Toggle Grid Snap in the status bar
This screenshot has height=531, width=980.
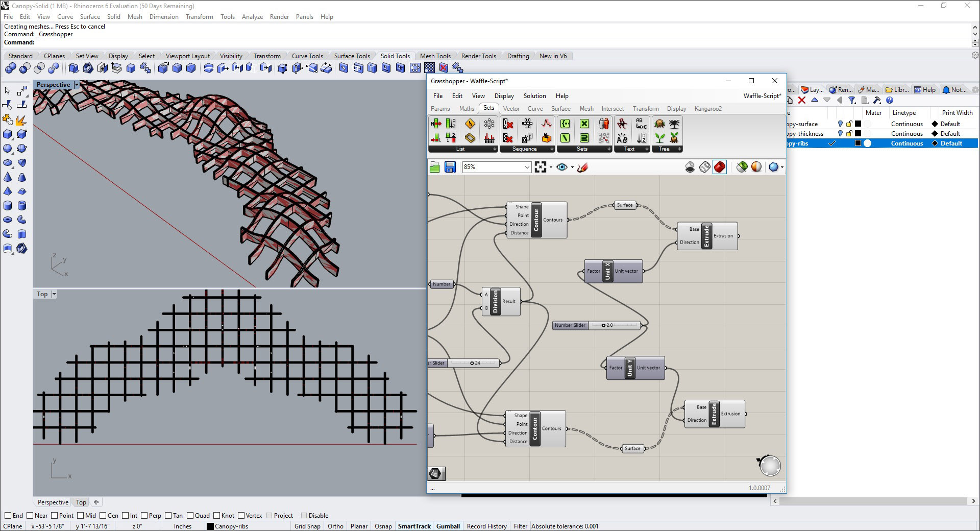click(307, 526)
